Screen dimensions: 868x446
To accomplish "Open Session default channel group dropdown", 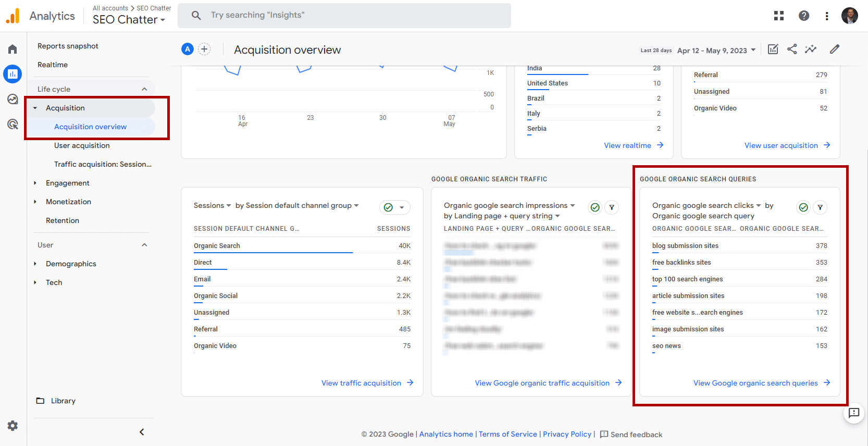I will tap(297, 205).
